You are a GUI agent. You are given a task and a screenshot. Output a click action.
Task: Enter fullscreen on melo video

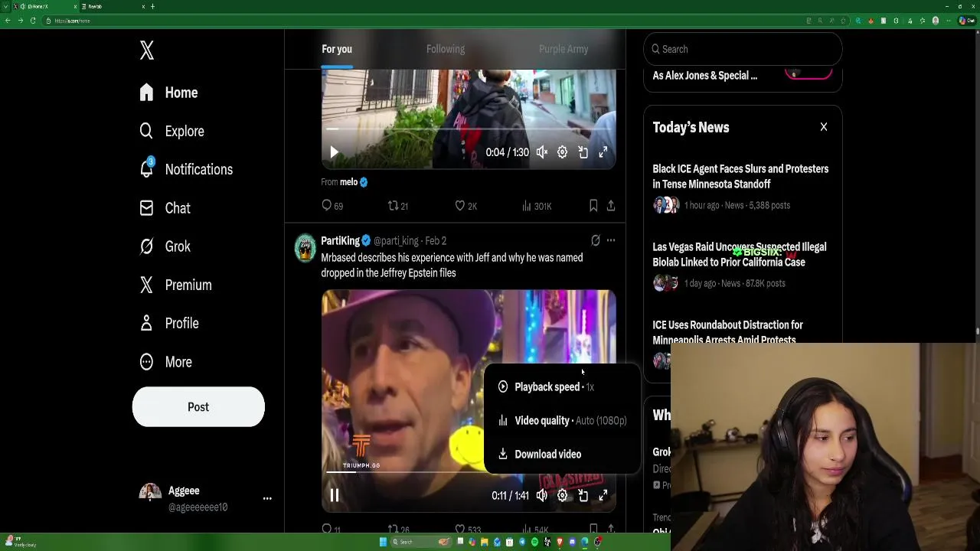pyautogui.click(x=603, y=152)
